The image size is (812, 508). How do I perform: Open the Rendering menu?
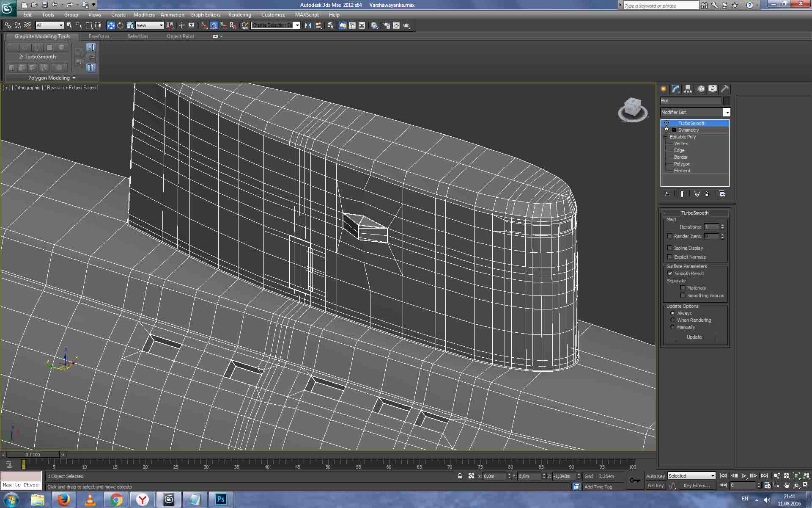(x=239, y=15)
